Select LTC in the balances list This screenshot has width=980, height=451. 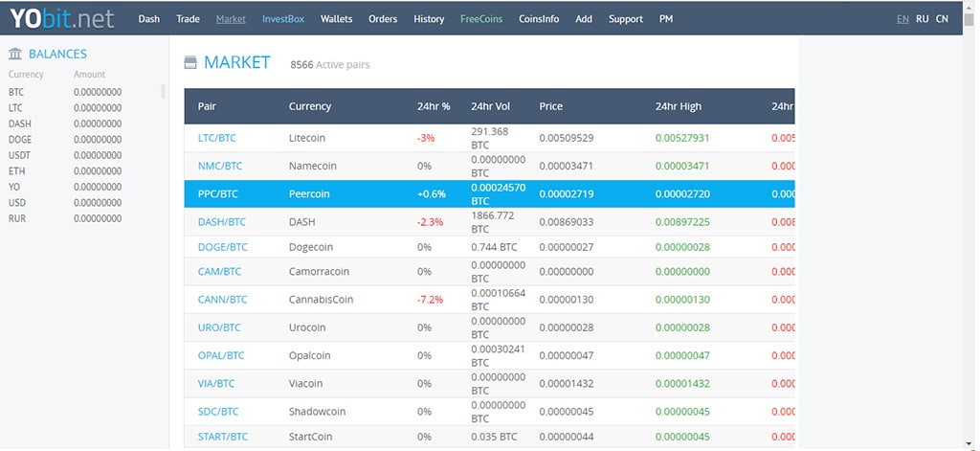click(x=15, y=107)
